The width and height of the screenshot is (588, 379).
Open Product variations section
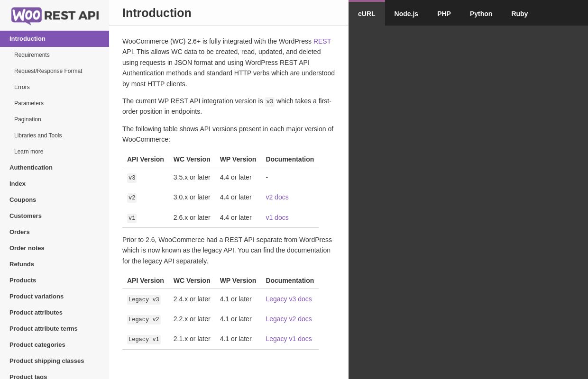pyautogui.click(x=55, y=297)
